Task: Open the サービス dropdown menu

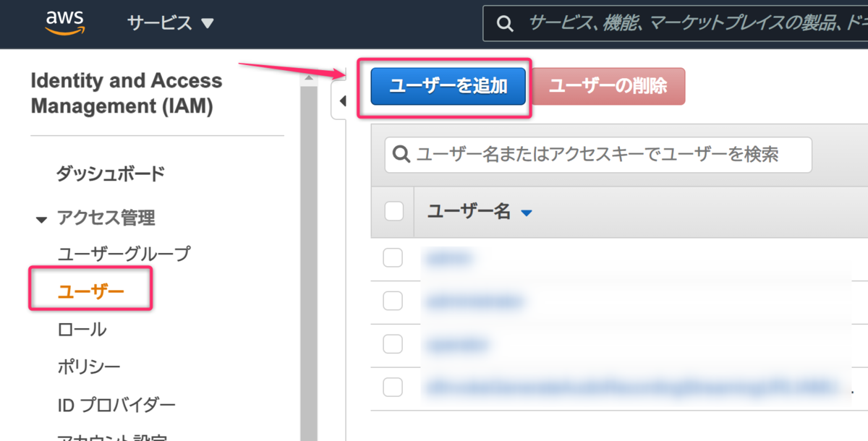Action: click(171, 23)
